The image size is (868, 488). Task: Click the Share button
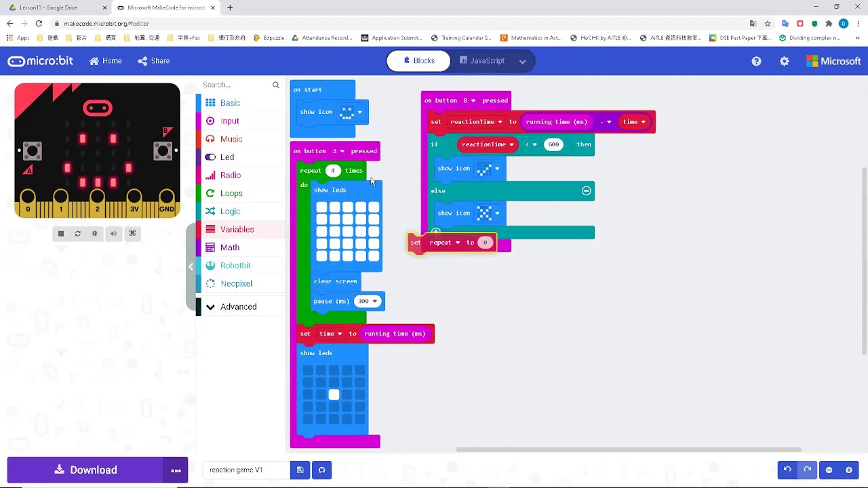click(154, 61)
